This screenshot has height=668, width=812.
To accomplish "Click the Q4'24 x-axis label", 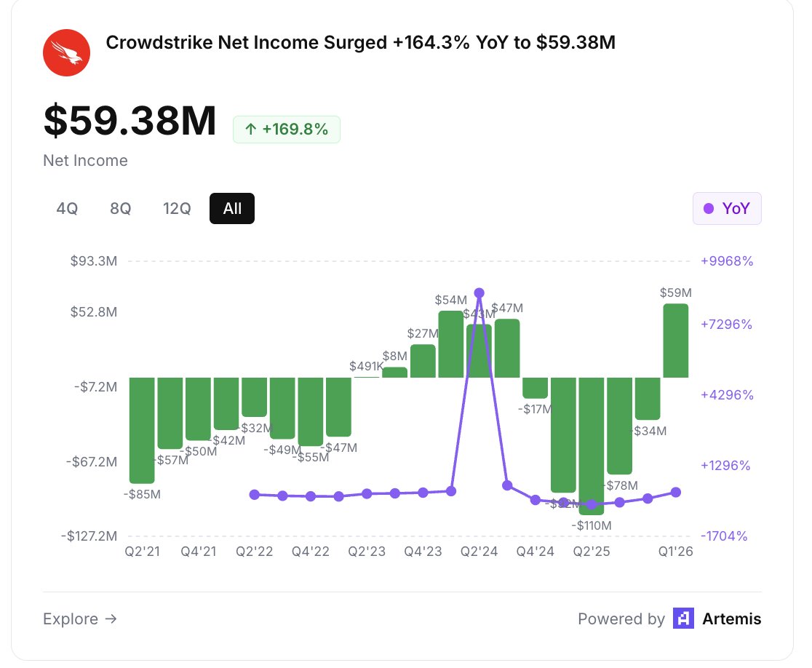I will tap(535, 552).
